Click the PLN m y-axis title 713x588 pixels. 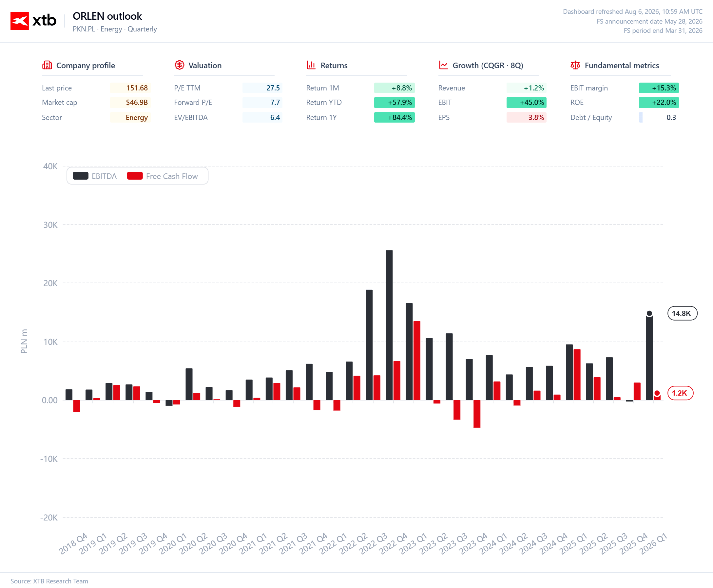24,342
